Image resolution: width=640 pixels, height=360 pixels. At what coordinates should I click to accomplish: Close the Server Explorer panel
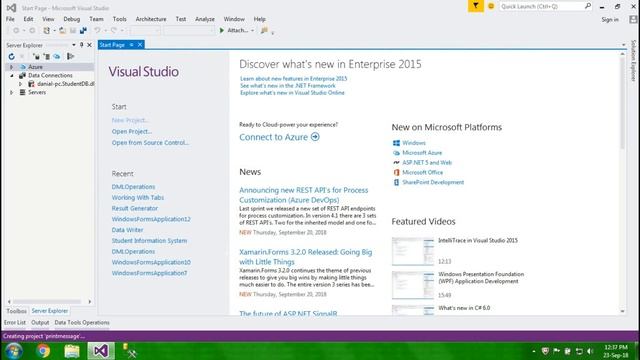coord(89,45)
